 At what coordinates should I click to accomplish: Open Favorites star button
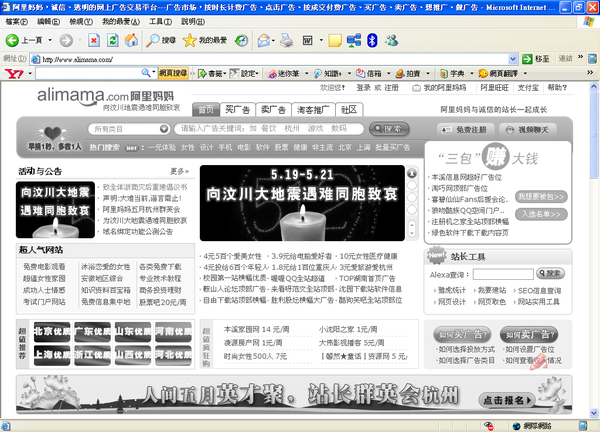(x=205, y=40)
